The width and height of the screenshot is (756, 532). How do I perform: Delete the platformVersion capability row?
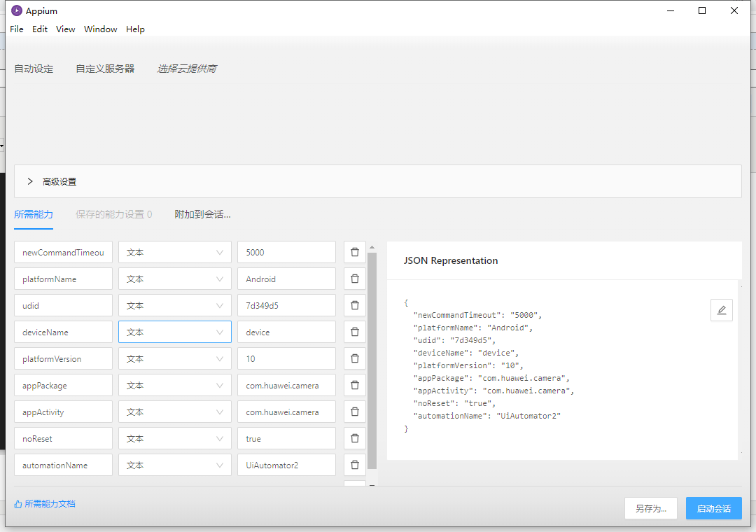point(355,358)
